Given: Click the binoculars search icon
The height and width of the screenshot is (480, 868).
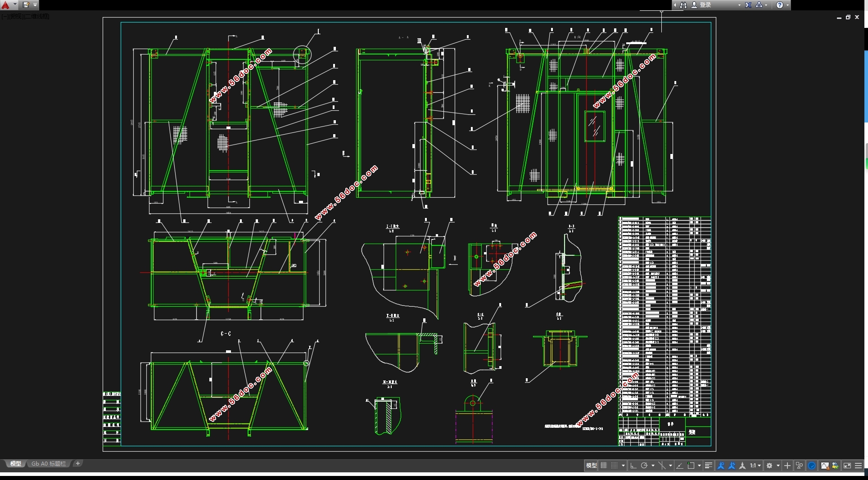Looking at the screenshot, I should point(683,5).
